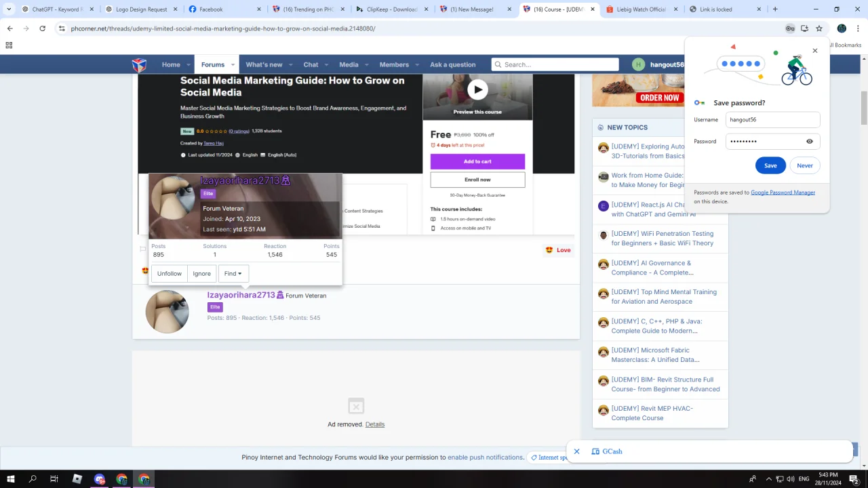Open the tab search dropdown arrow

[x=9, y=9]
